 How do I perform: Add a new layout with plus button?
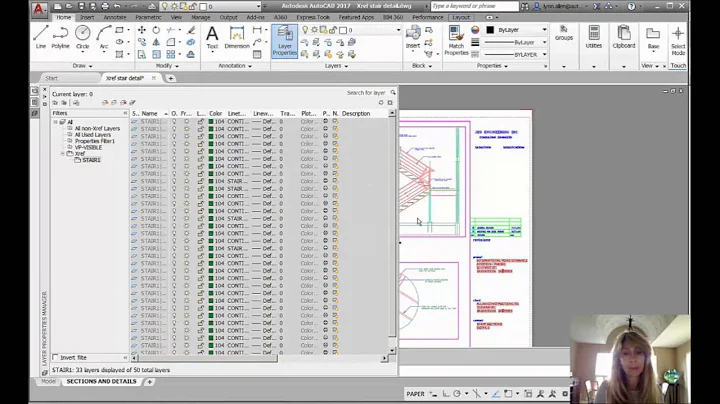point(149,382)
